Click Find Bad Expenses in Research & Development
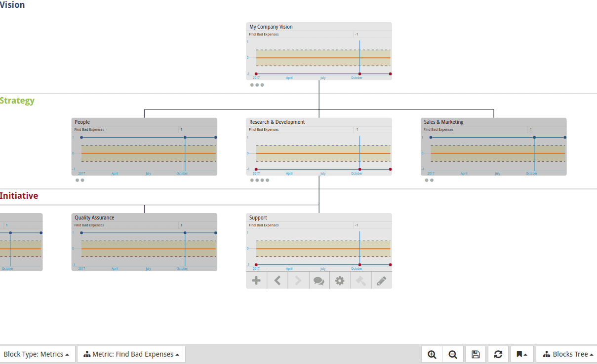 point(264,130)
